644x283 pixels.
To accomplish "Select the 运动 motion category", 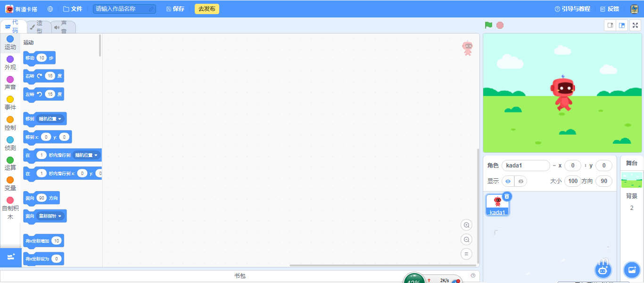I will pyautogui.click(x=10, y=42).
